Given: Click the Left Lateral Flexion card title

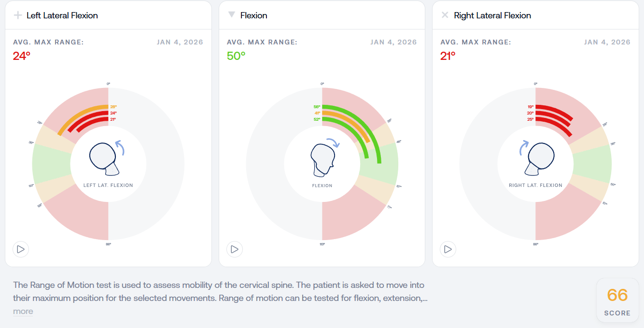Looking at the screenshot, I should [x=62, y=15].
